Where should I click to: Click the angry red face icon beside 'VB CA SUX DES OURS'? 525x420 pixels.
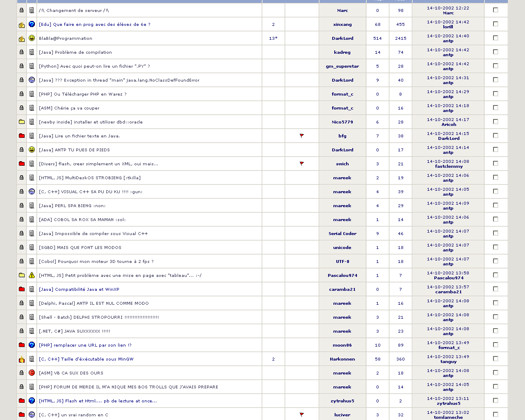[x=32, y=373]
